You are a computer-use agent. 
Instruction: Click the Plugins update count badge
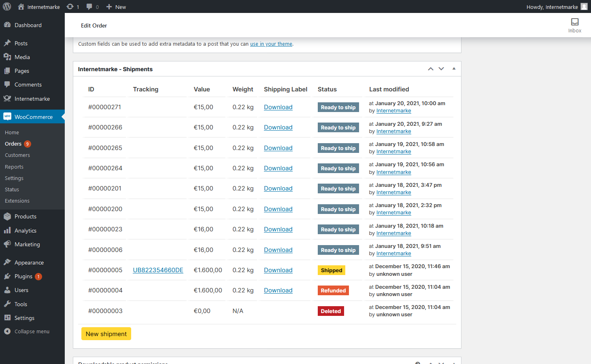(x=38, y=277)
